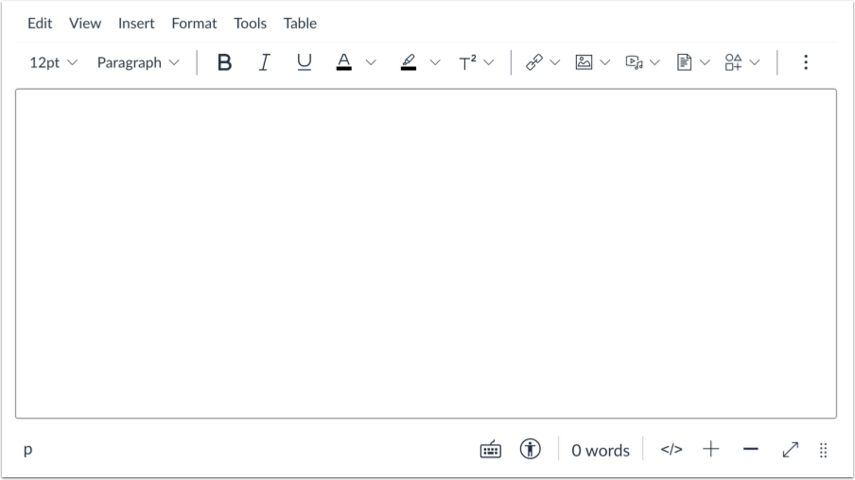The width and height of the screenshot is (855, 480).
Task: Open the Format menu
Action: (194, 23)
